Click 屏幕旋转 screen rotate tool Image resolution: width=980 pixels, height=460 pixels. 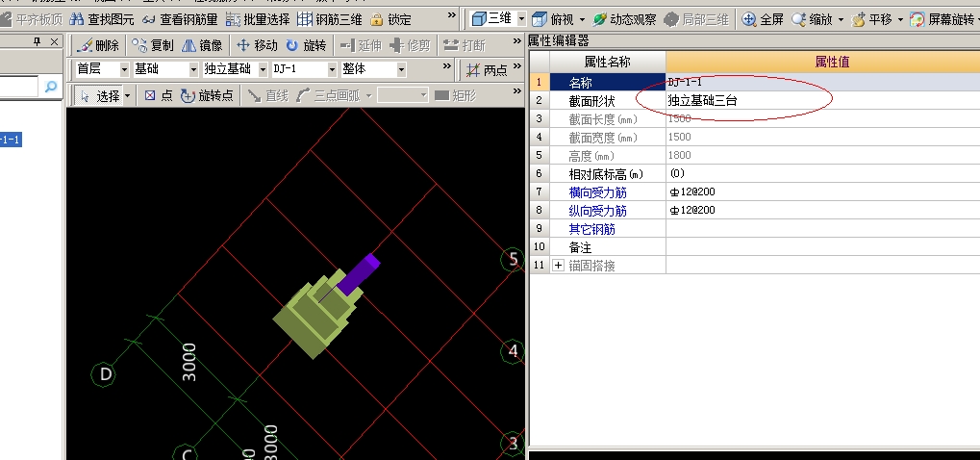[x=942, y=19]
